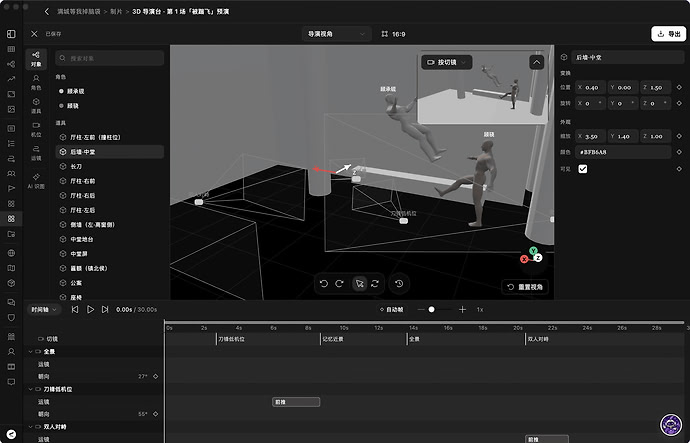The width and height of the screenshot is (690, 443).
Task: Click the 制片 breadcrumb link
Action: [116, 11]
